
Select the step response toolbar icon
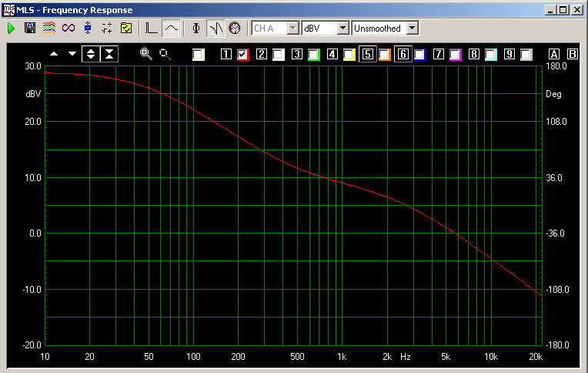(x=152, y=28)
